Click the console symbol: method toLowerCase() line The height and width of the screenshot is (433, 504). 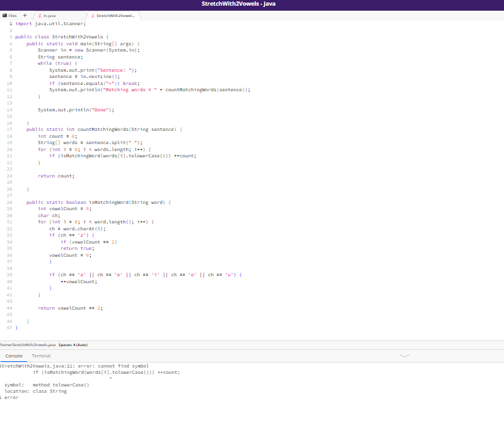(47, 385)
